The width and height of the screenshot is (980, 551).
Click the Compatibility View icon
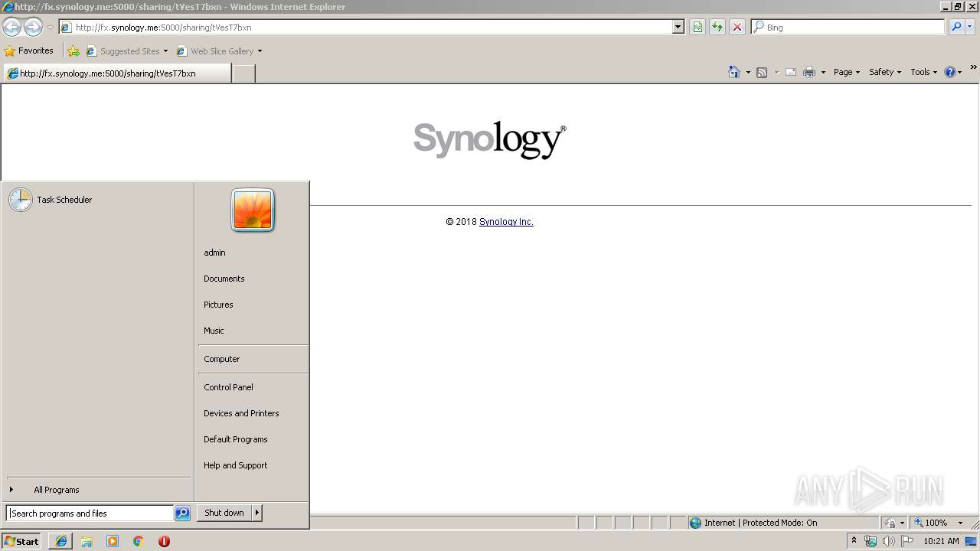[697, 28]
